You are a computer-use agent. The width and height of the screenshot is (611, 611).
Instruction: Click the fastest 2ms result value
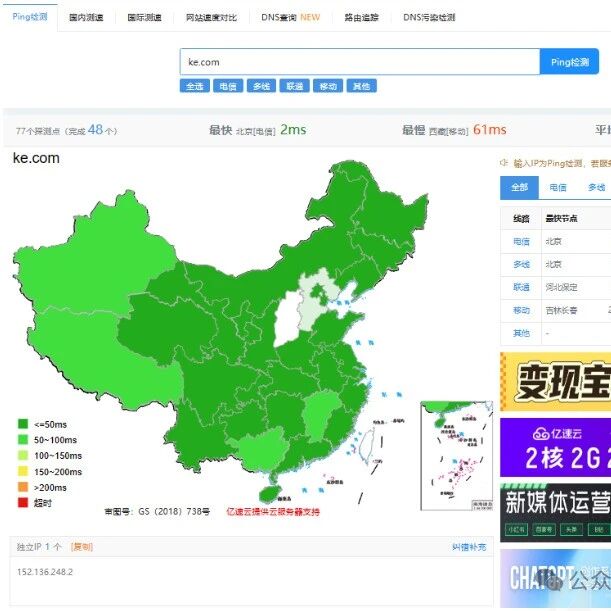click(x=293, y=129)
